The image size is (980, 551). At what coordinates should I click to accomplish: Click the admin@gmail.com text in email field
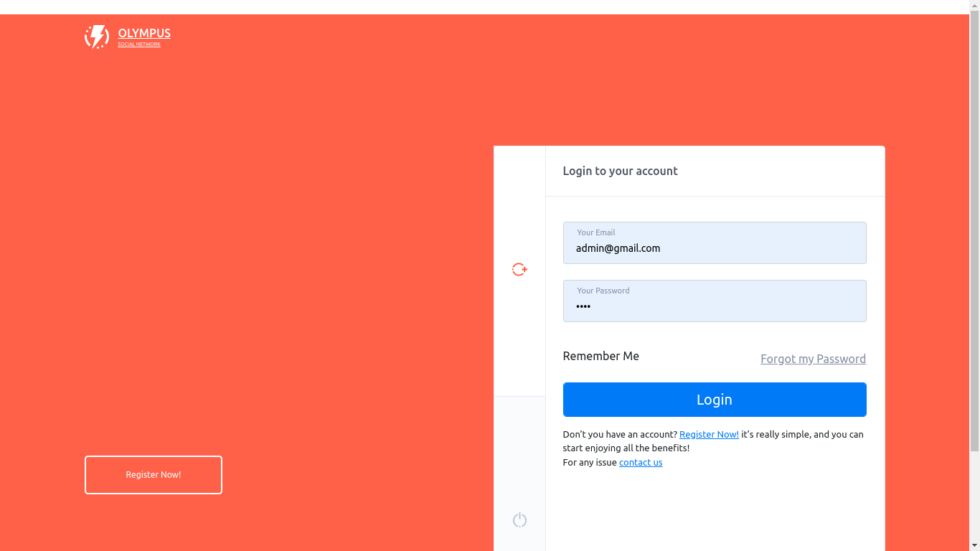pyautogui.click(x=618, y=248)
